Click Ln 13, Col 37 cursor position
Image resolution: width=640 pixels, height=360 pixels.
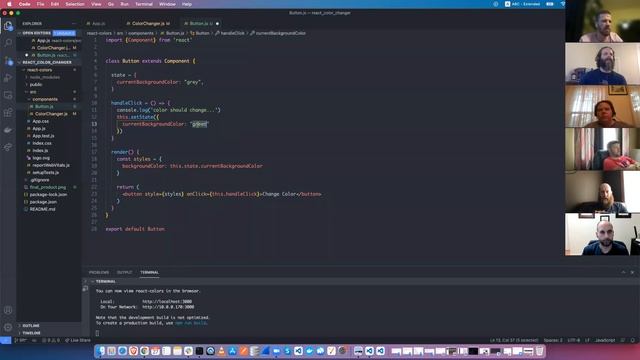point(514,340)
